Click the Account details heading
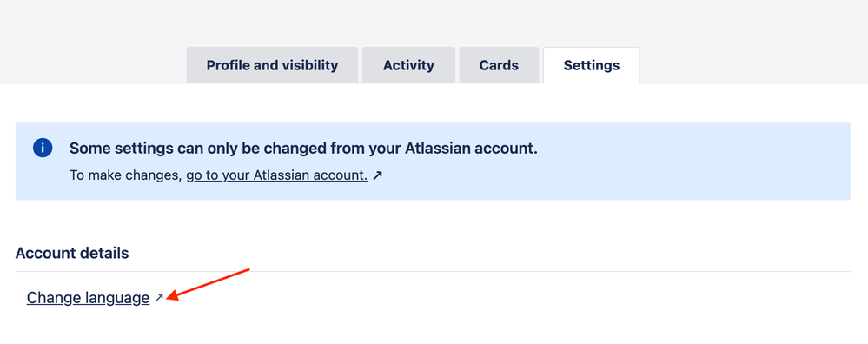868x344 pixels. (72, 254)
